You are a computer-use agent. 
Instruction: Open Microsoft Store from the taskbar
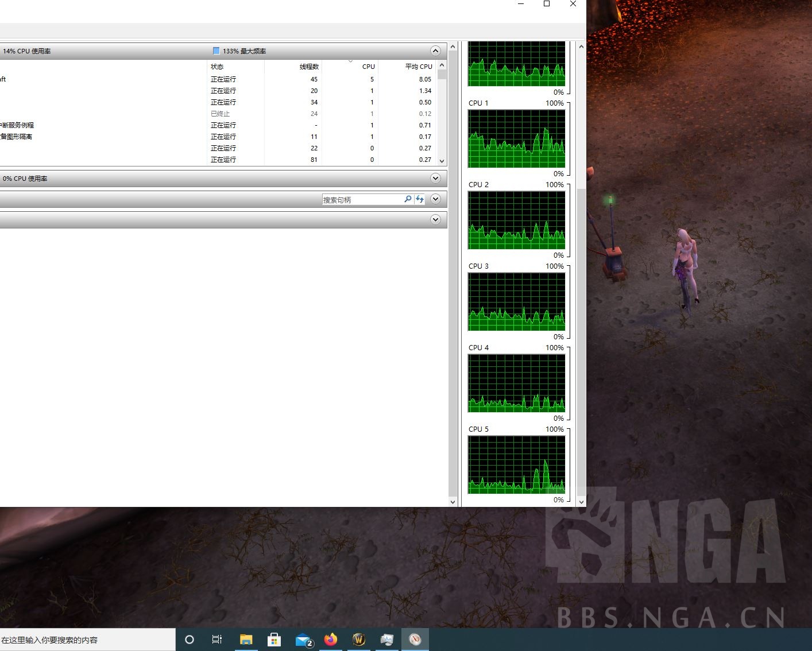(x=274, y=640)
